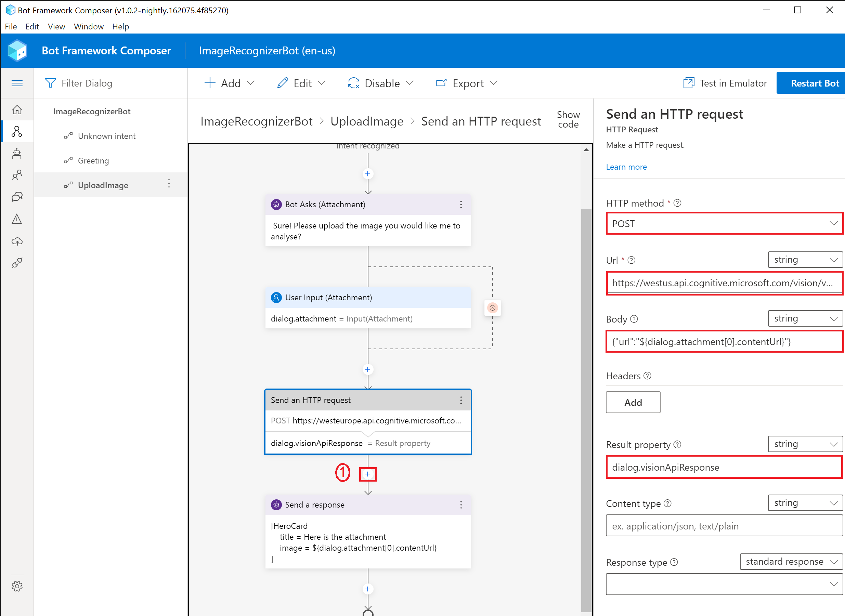Click Test in Emulator
845x616 pixels.
(x=725, y=83)
